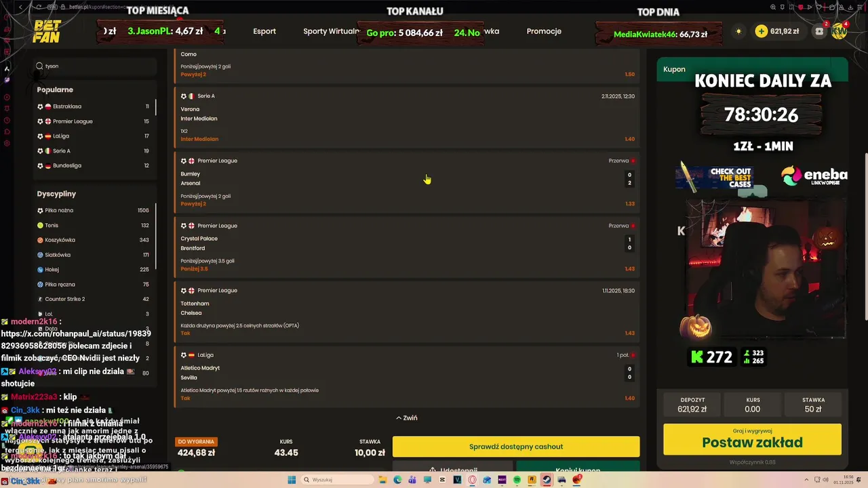Screen dimensions: 868x488
Task: Click the England flag icon beside Burnley match
Action: [x=191, y=161]
